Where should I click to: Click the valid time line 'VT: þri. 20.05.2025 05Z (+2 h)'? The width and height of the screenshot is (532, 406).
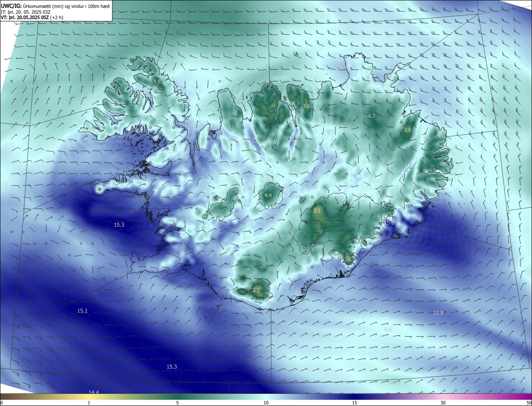32,17
